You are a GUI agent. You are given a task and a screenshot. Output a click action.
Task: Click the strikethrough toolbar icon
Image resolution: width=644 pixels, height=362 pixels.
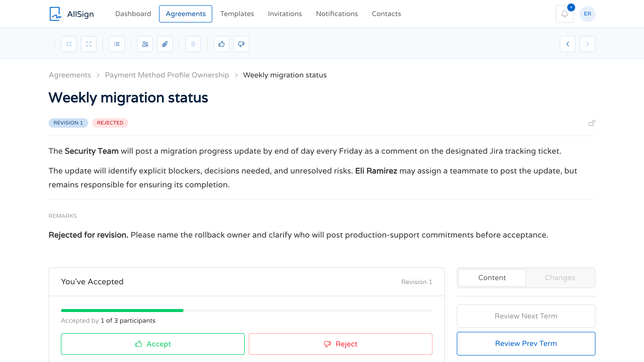(193, 44)
